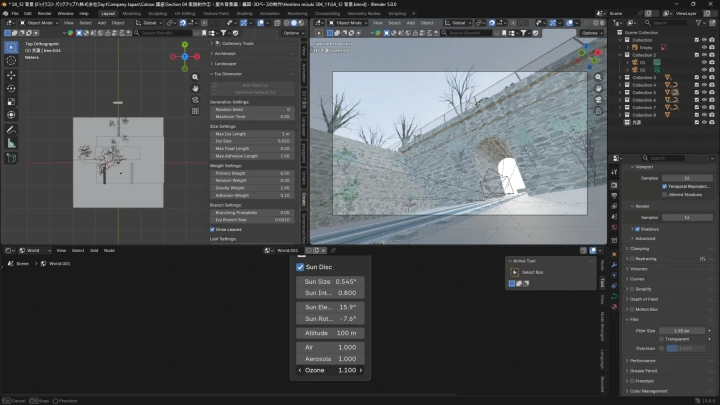The height and width of the screenshot is (405, 720).
Task: Click the Sun Size value field
Action: (330, 281)
